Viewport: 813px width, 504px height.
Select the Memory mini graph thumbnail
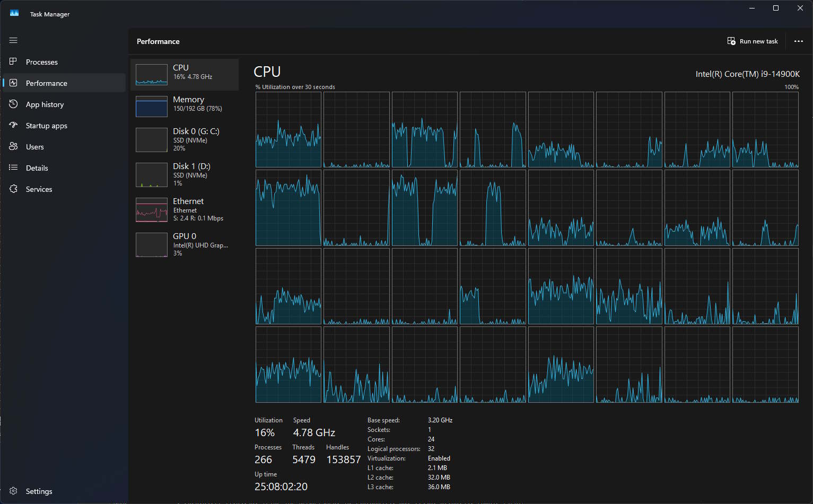152,107
